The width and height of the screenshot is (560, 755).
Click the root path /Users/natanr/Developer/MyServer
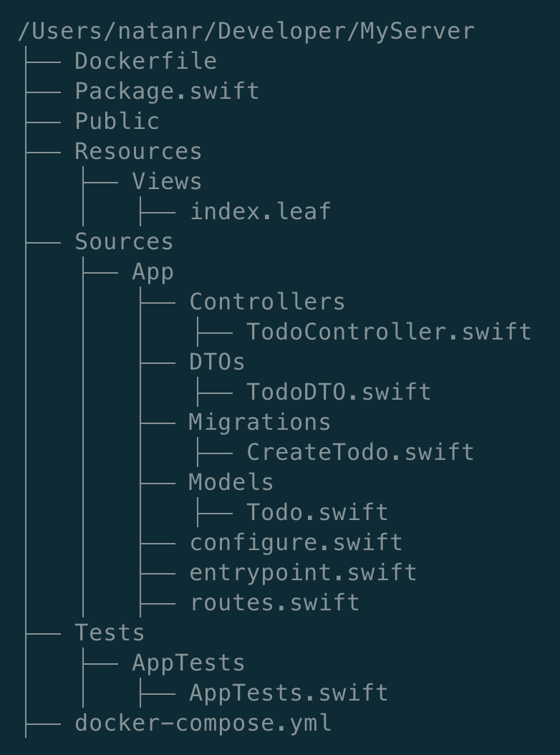(x=246, y=32)
